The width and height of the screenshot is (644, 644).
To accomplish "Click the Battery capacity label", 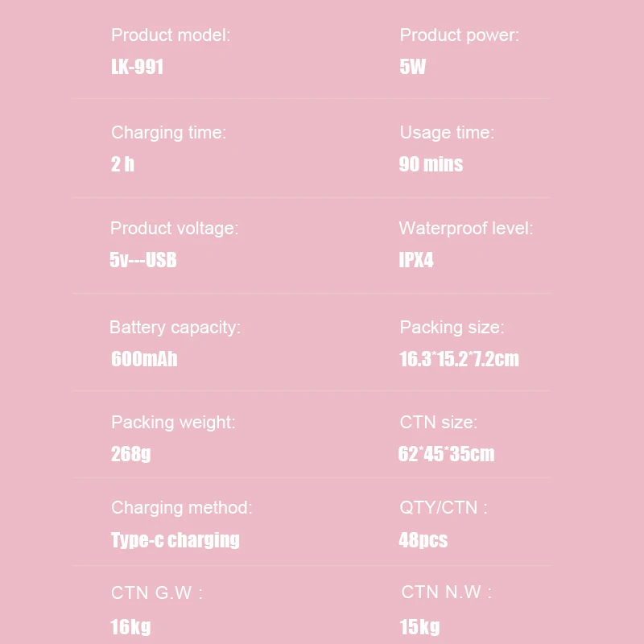I will [x=175, y=328].
